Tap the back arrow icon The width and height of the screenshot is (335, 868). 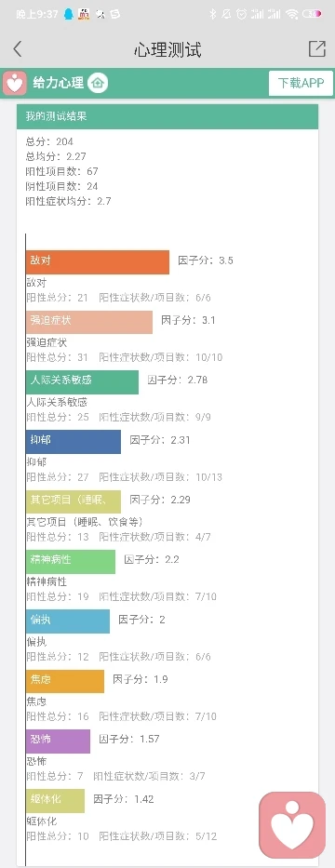click(17, 48)
